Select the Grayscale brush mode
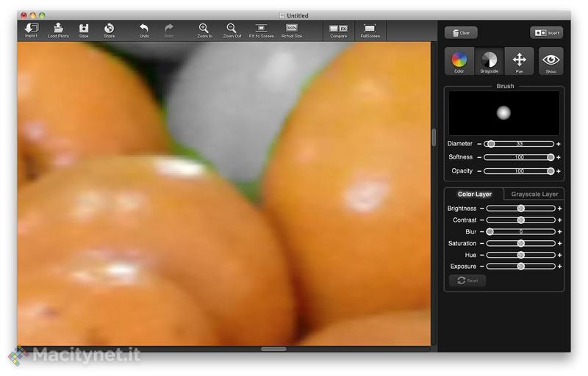 pos(489,61)
